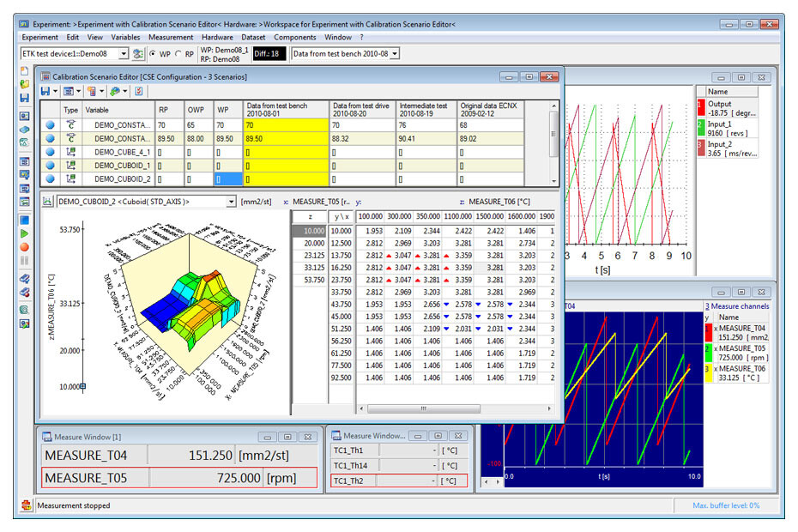The width and height of the screenshot is (798, 532).
Task: Click the orange record measurement circle icon
Action: 24,247
